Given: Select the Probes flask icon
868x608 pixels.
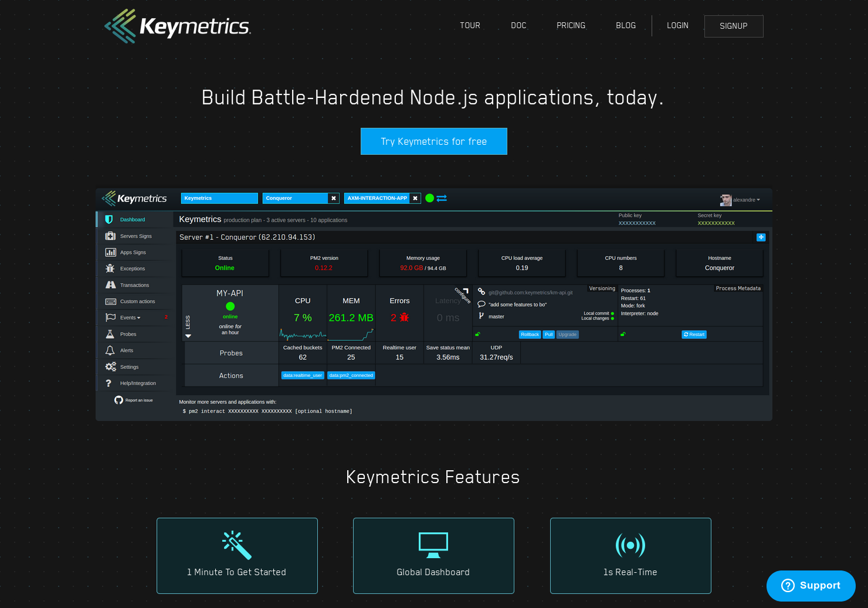Looking at the screenshot, I should point(110,334).
